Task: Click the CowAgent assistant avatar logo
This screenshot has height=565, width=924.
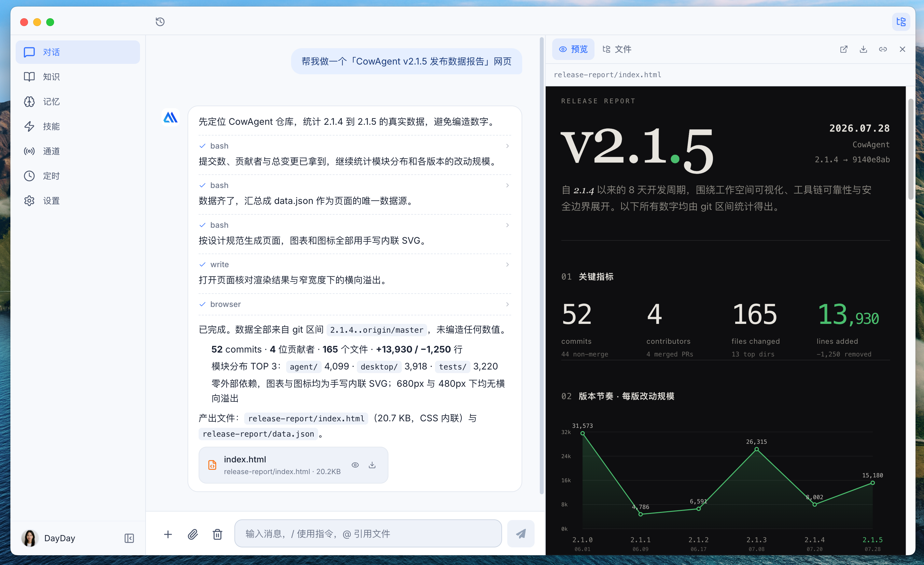Action: point(170,118)
